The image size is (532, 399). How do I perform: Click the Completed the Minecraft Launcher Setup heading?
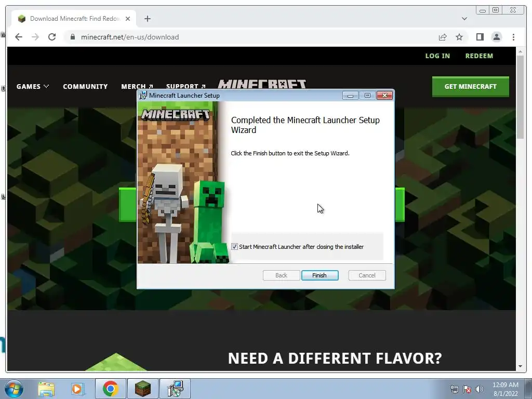(305, 125)
